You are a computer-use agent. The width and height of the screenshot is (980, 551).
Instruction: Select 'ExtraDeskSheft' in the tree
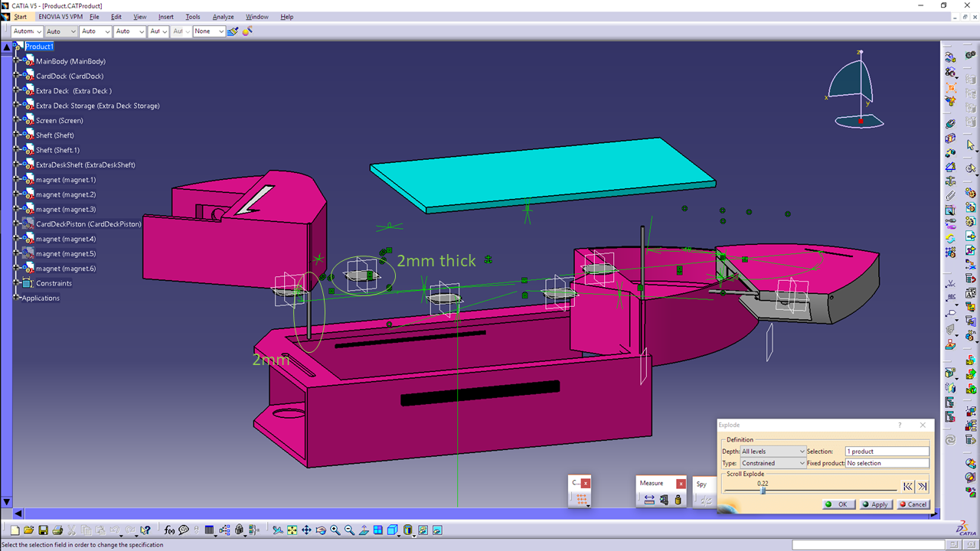tap(86, 165)
